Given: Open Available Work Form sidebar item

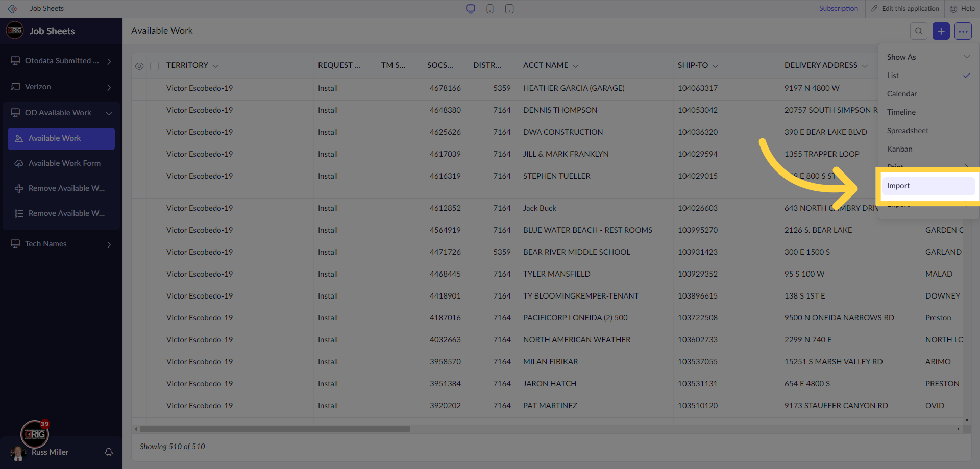Looking at the screenshot, I should point(61,163).
